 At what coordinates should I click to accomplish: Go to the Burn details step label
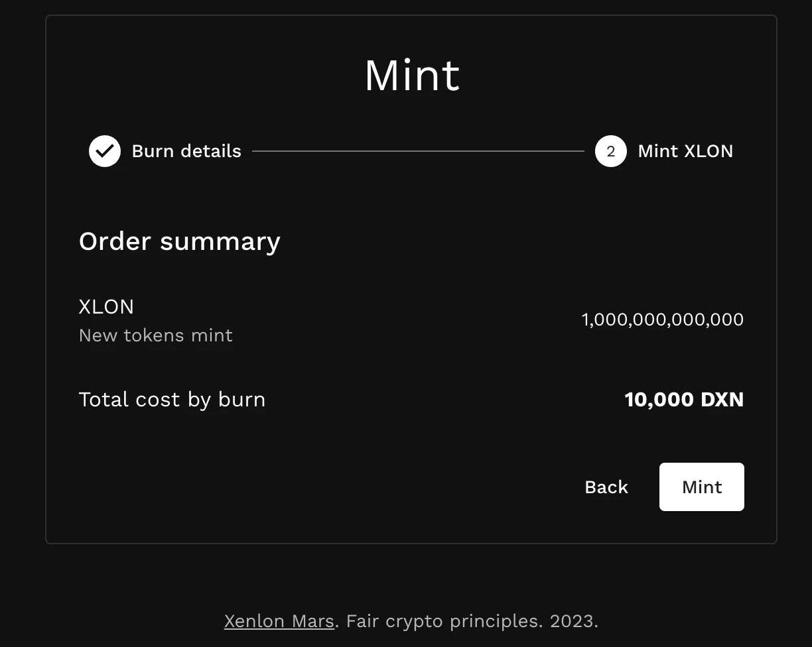[186, 151]
